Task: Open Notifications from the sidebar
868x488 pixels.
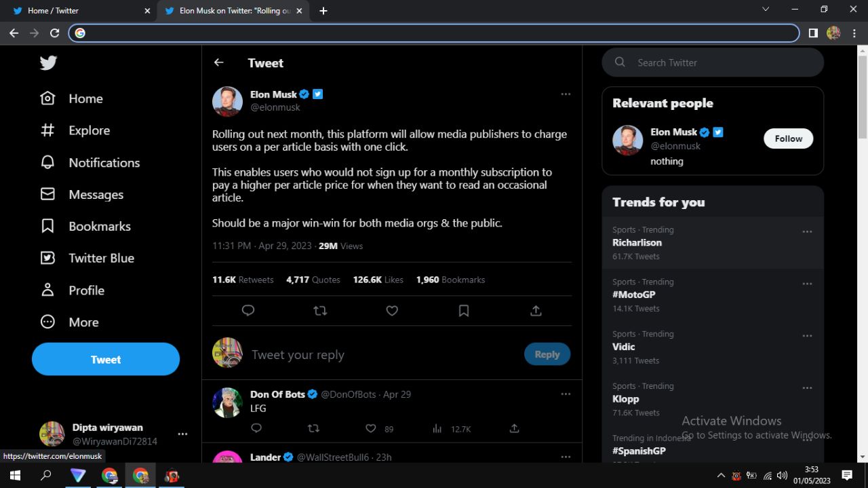Action: point(90,162)
